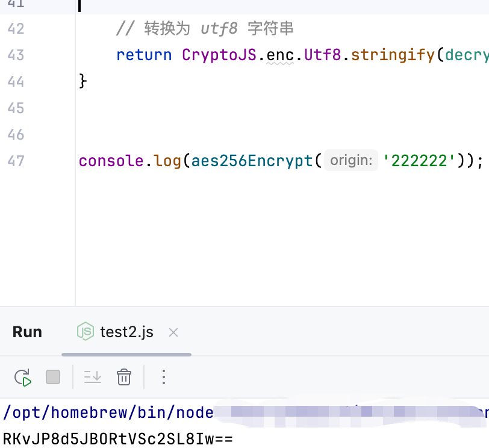The height and width of the screenshot is (448, 489).
Task: Click the scroll to end icon
Action: coord(93,378)
